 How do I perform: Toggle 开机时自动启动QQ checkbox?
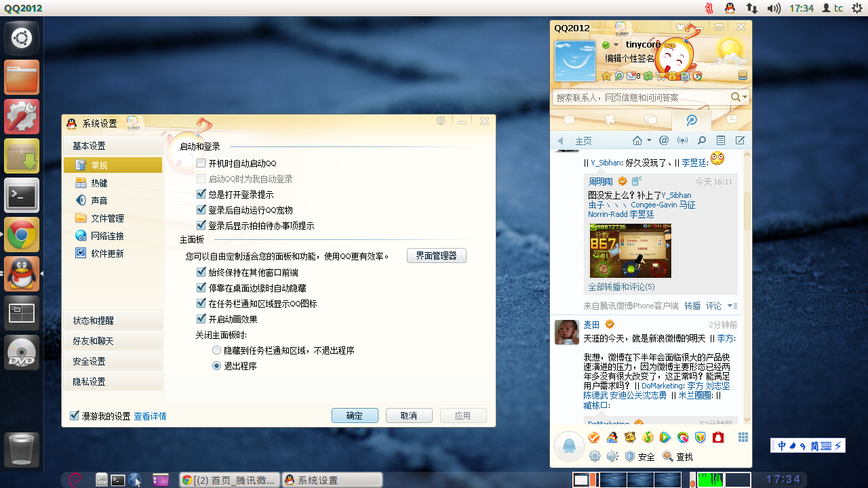point(201,163)
